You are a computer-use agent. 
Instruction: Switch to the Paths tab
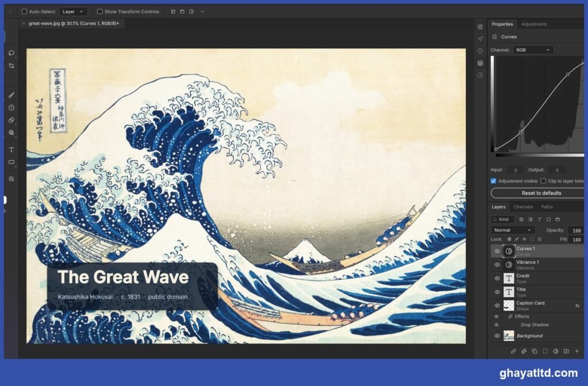click(x=547, y=207)
